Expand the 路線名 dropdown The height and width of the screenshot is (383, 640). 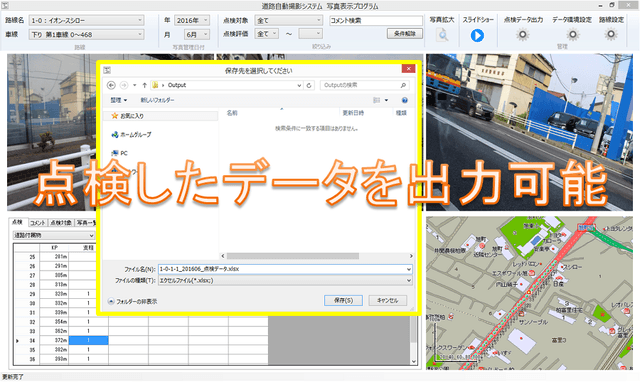(87, 20)
